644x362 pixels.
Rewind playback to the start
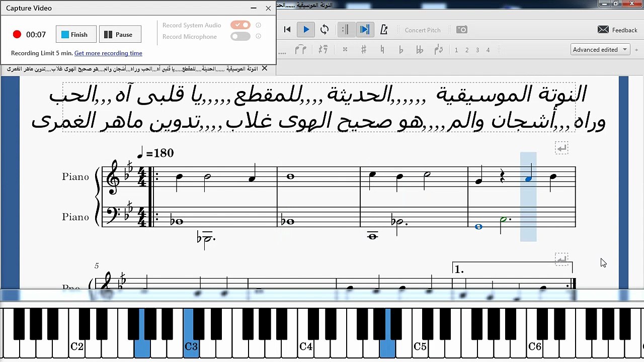pyautogui.click(x=287, y=30)
